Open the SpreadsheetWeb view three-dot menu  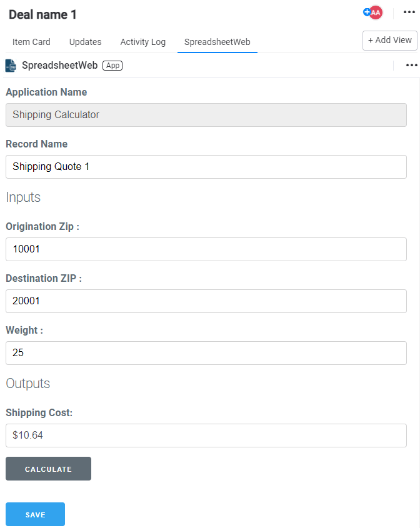412,65
